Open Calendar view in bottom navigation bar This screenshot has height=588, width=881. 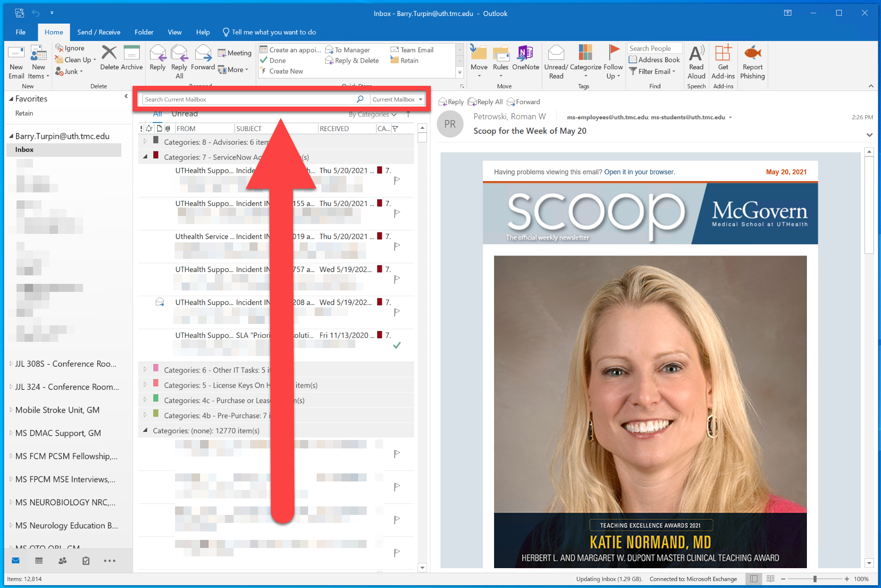[39, 561]
